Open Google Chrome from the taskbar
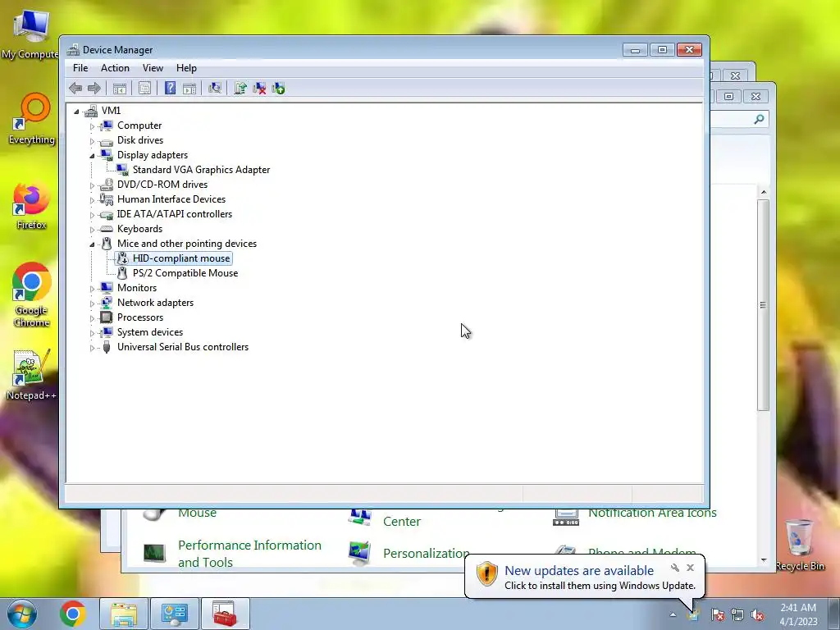Screen dimensions: 840x630 [73, 614]
